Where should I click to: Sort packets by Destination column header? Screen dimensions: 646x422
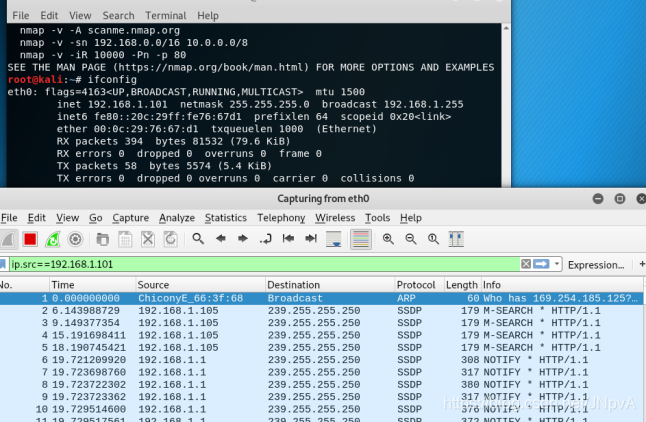click(x=330, y=285)
